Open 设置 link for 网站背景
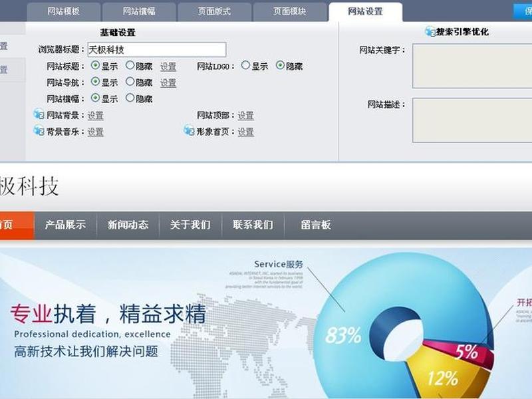 [x=95, y=116]
